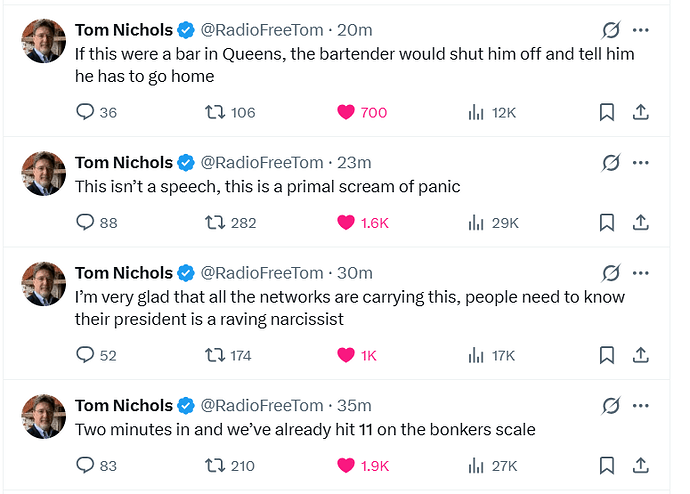690x494 pixels.
Task: Open Grok icon on the Queens bar tweet
Action: tap(609, 30)
